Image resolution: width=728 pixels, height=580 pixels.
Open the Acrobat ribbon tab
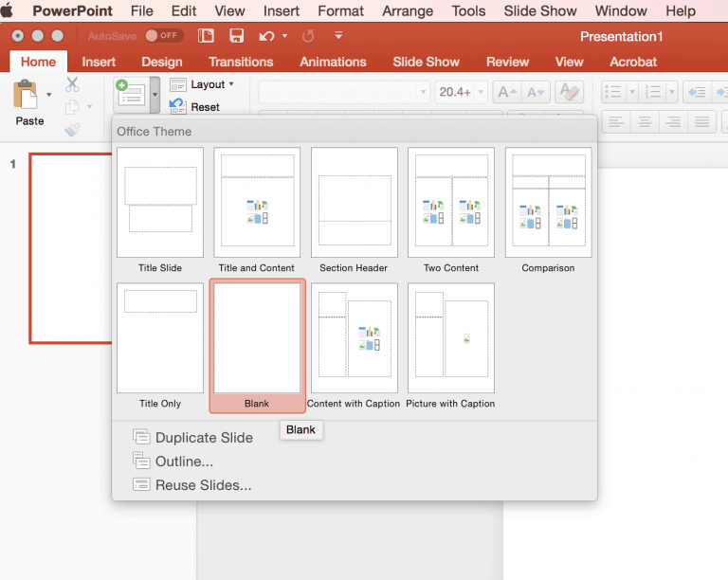(x=633, y=62)
